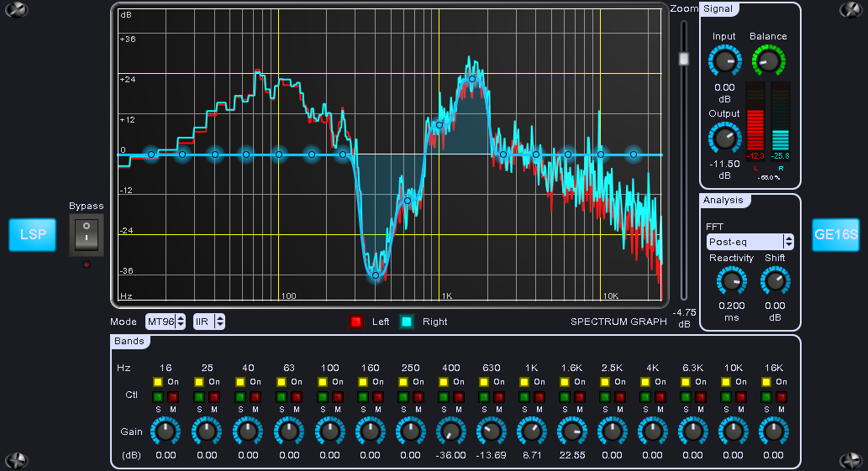Click the 63 Hz gain knob
Viewport: 868px width, 471px height.
point(289,432)
